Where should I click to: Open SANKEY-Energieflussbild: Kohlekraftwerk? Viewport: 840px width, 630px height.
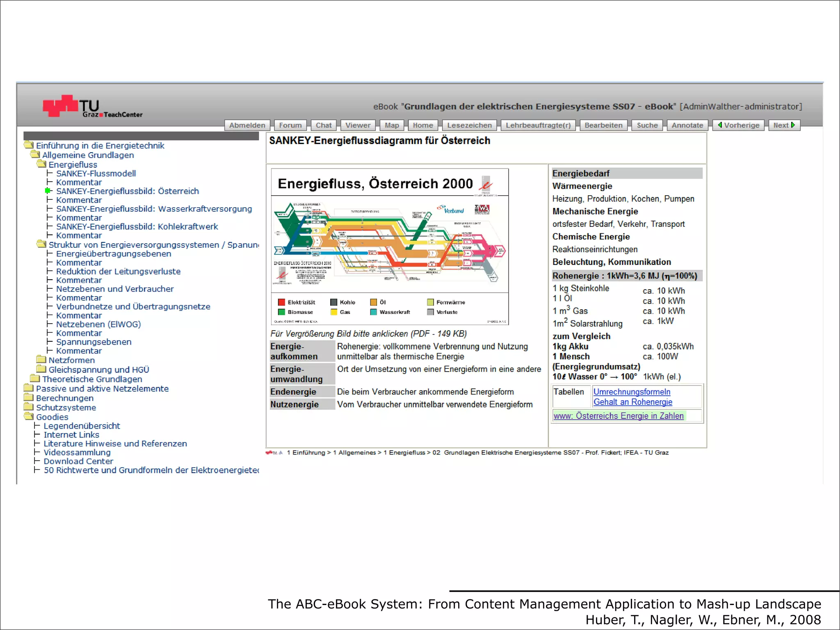(x=137, y=226)
